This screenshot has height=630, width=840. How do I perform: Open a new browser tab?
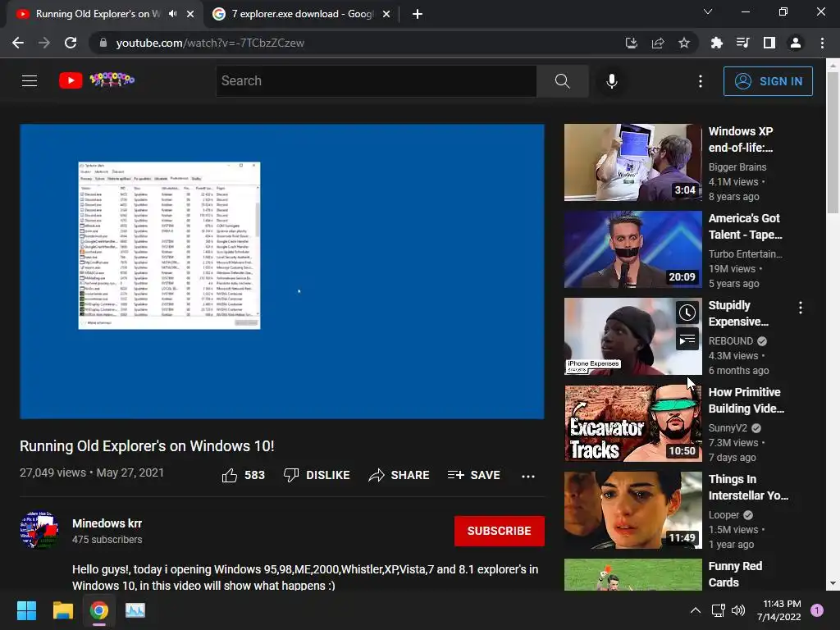click(x=418, y=14)
